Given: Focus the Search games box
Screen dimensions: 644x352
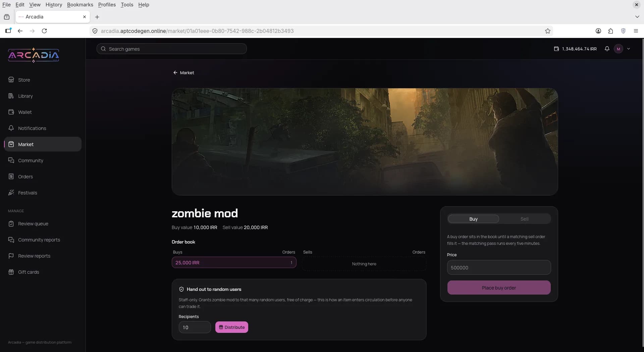Looking at the screenshot, I should (x=172, y=49).
